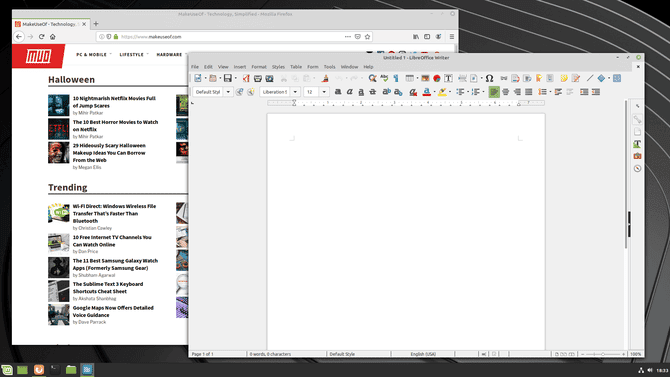Click the Insert Hyperlink icon
The height and width of the screenshot is (377, 670).
504,78
